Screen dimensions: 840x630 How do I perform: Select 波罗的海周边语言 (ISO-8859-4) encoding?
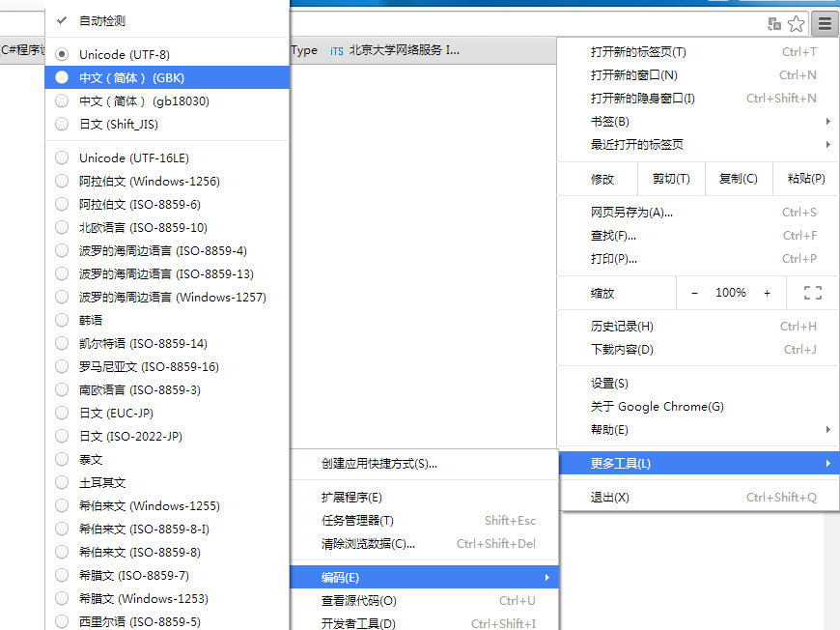pos(167,250)
